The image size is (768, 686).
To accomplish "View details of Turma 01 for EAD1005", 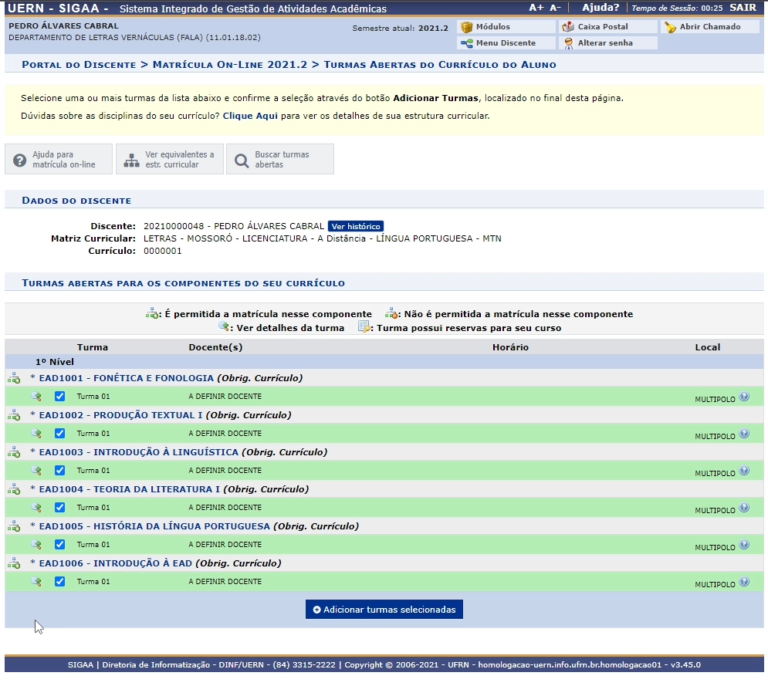I will [36, 544].
